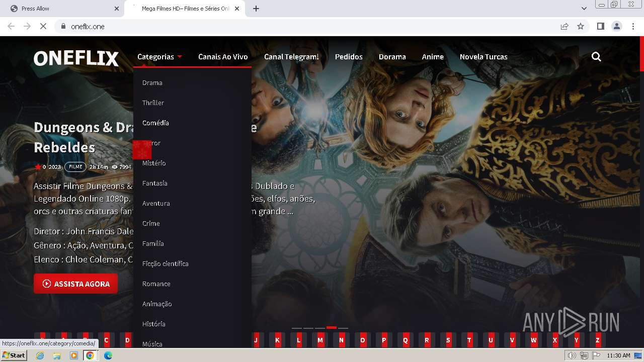
Task: Open the Chrome profile avatar
Action: (616, 26)
